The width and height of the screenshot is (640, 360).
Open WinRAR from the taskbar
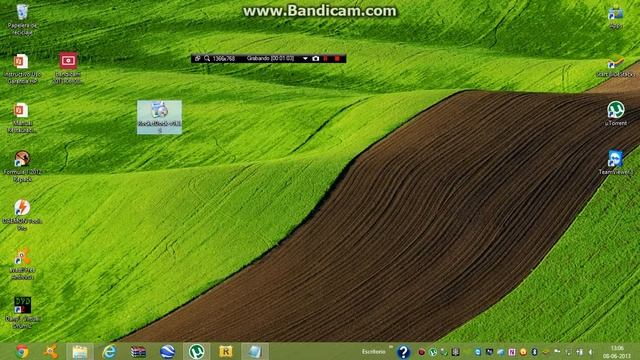click(x=138, y=351)
